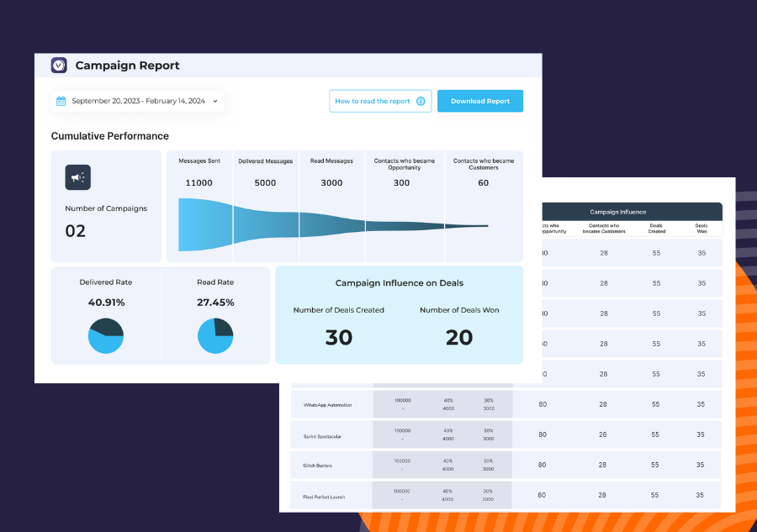
Task: Click the Delivered Rate pie chart
Action: (106, 336)
